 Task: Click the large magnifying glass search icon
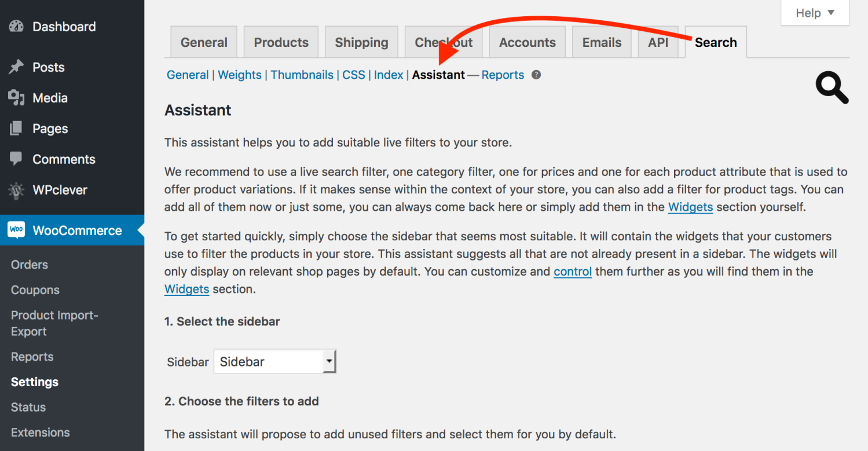pos(832,87)
